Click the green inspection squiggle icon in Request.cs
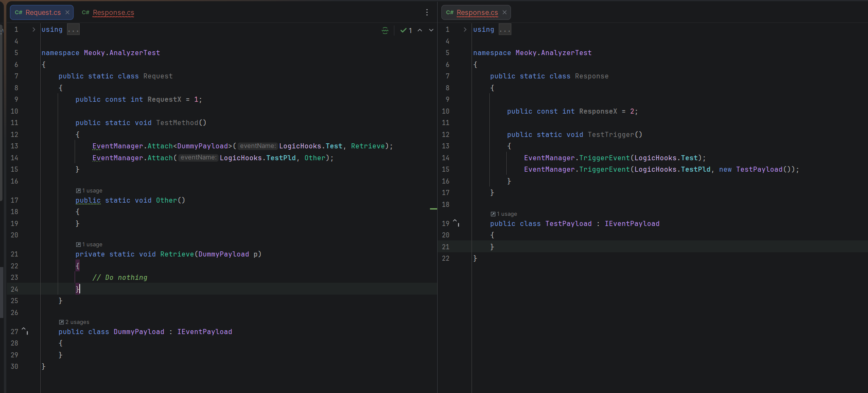868x393 pixels. pyautogui.click(x=385, y=30)
